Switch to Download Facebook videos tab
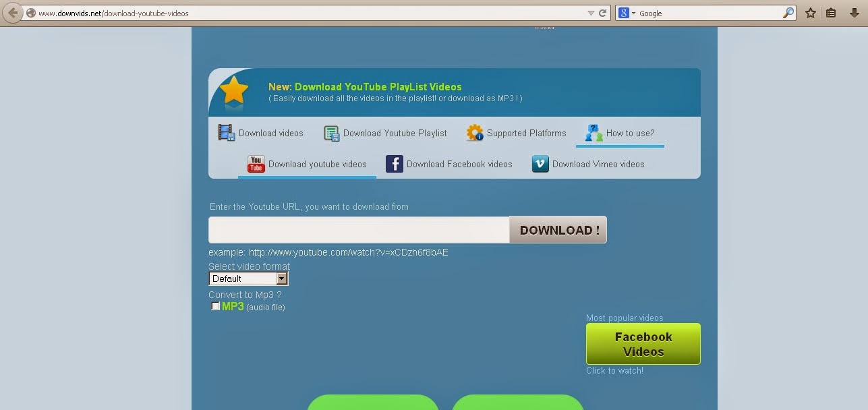 coord(449,164)
